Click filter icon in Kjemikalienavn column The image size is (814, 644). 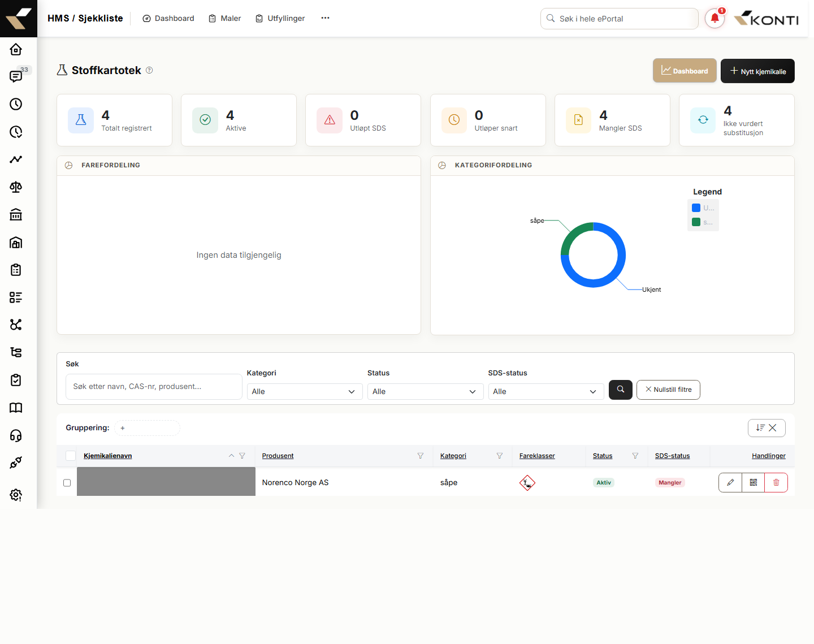pos(243,456)
